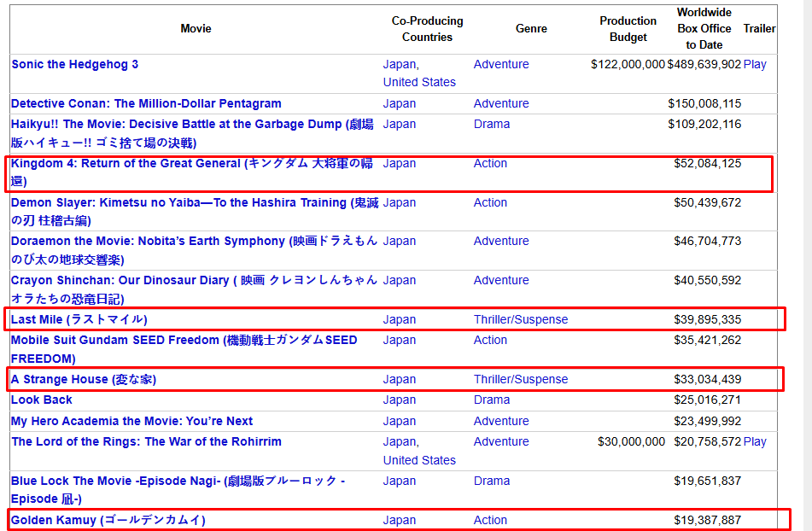This screenshot has height=531, width=812.
Task: Open Thriller/Suspense genre in A Strange House row
Action: click(521, 379)
